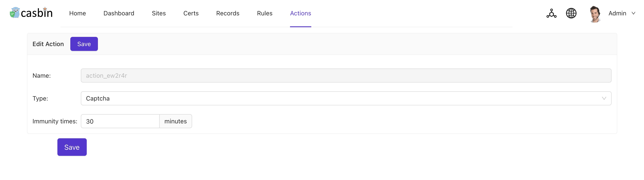Switch to the Sites tab

pos(159,13)
